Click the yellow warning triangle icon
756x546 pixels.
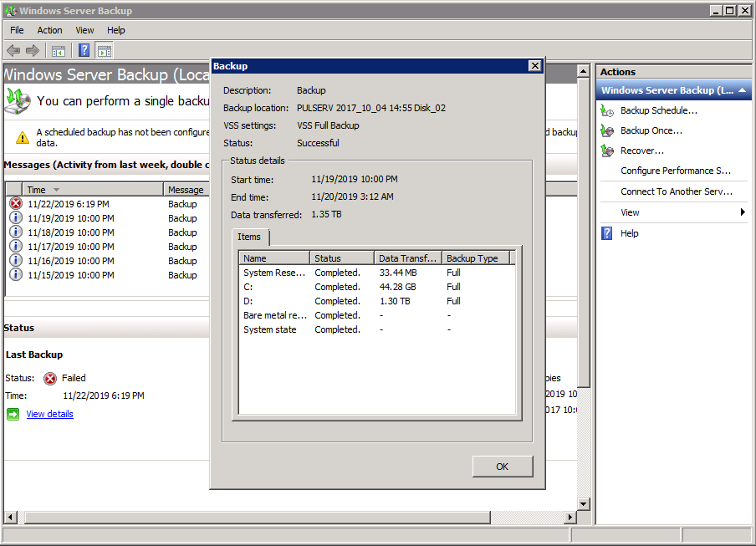click(x=23, y=138)
